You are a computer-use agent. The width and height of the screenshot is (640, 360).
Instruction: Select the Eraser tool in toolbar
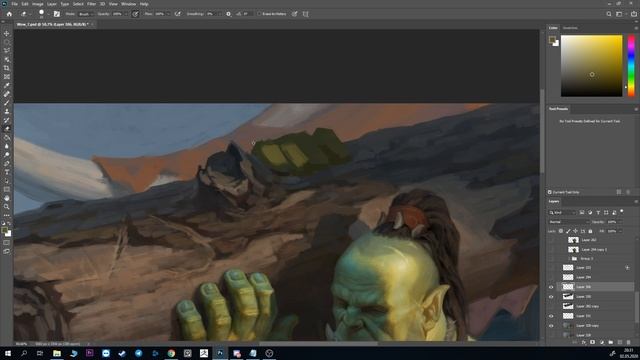tap(7, 129)
